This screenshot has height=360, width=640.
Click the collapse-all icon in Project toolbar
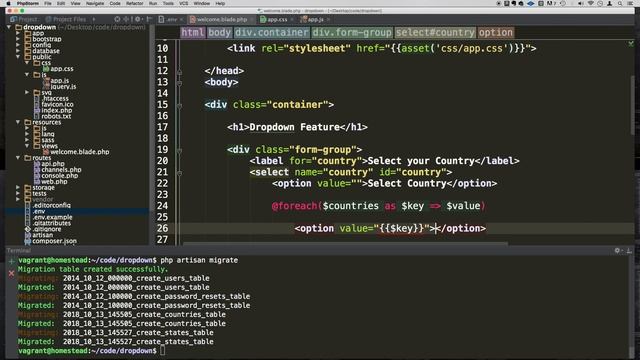[x=126, y=19]
